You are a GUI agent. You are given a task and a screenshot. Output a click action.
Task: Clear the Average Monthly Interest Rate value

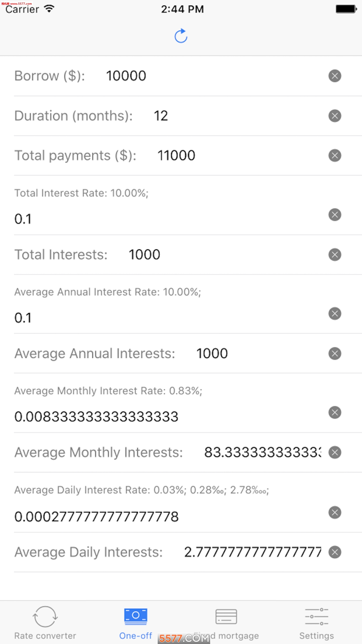tap(335, 413)
